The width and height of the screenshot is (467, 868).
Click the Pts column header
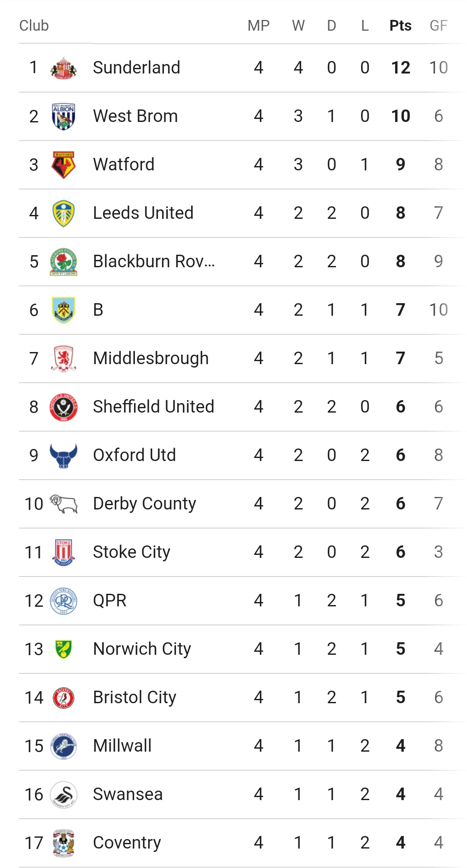[x=400, y=26]
